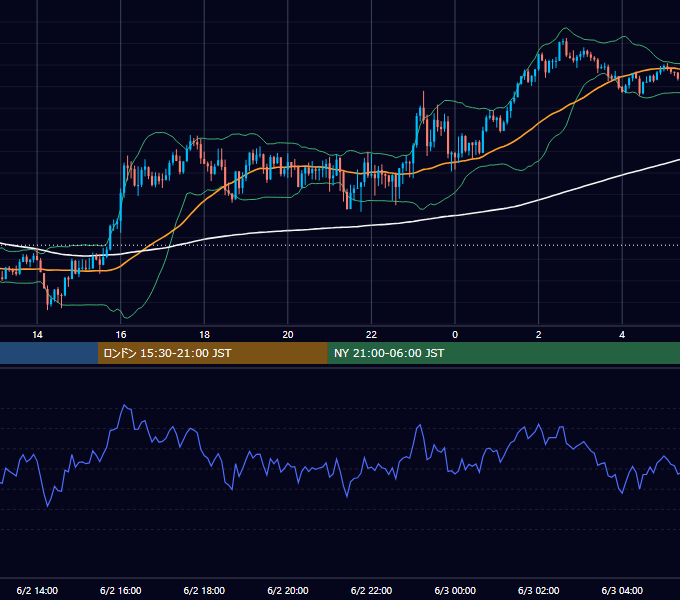Click the 6/3 00:00 date label
Viewport: 680px width, 600px height.
point(455,590)
